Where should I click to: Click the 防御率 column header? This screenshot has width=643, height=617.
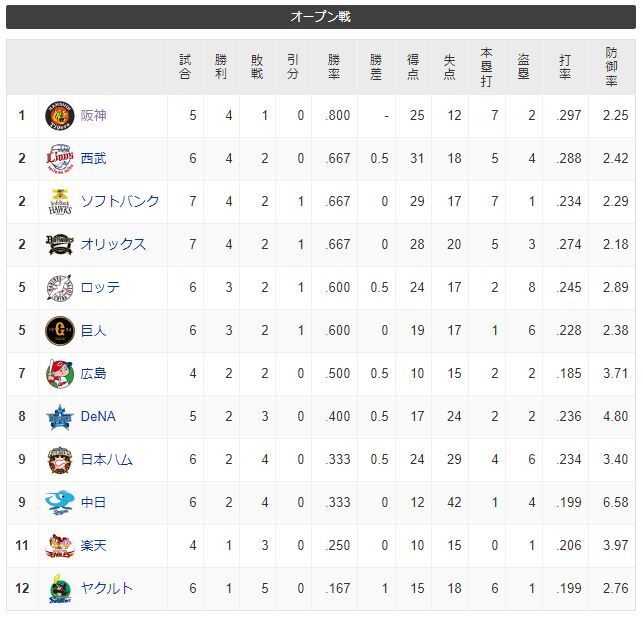(x=611, y=67)
